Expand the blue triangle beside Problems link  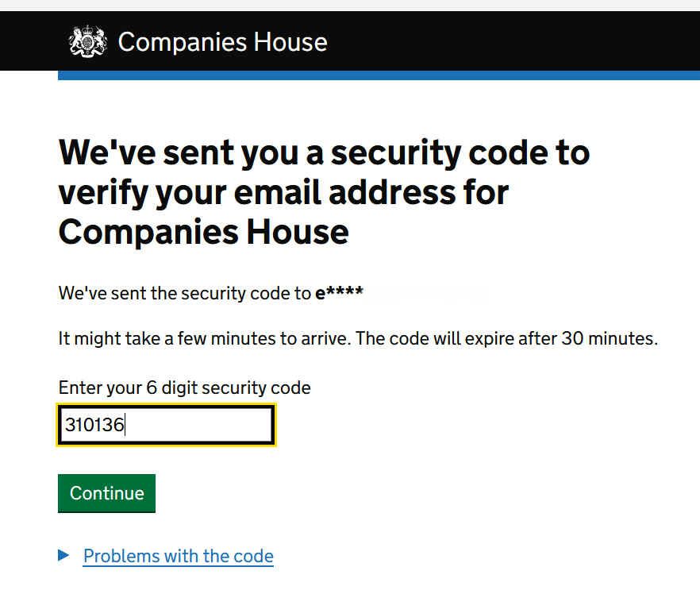click(64, 556)
